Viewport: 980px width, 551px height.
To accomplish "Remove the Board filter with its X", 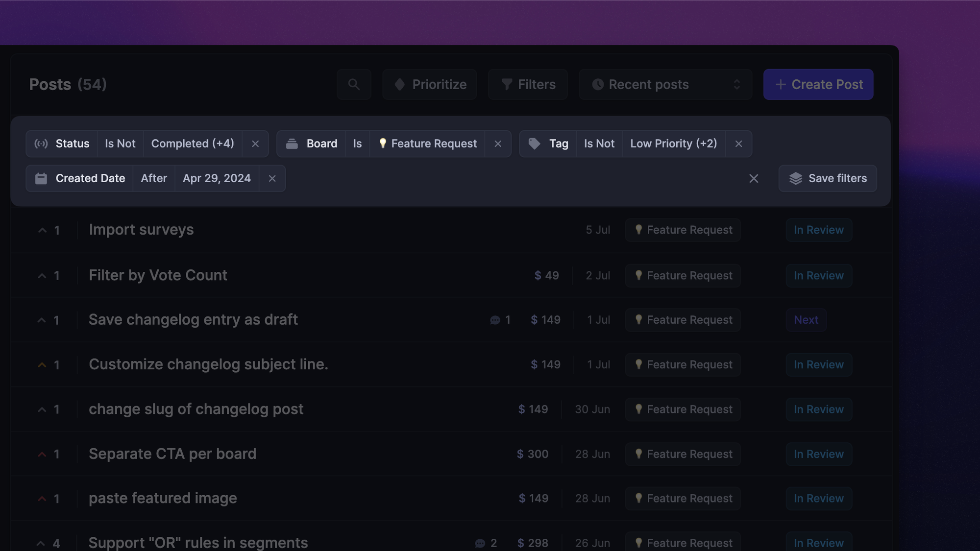I will point(498,144).
